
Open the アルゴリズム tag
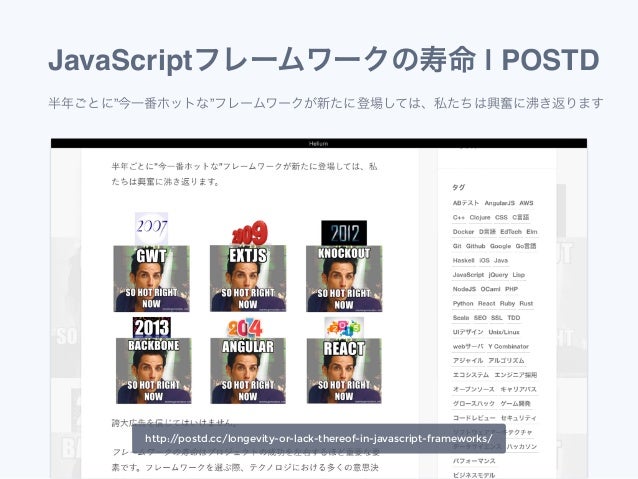point(506,361)
